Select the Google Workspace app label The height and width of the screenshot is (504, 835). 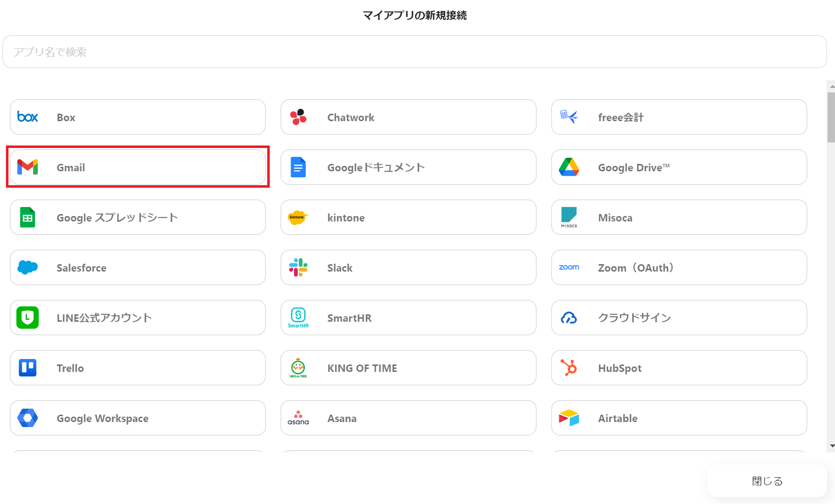point(102,418)
